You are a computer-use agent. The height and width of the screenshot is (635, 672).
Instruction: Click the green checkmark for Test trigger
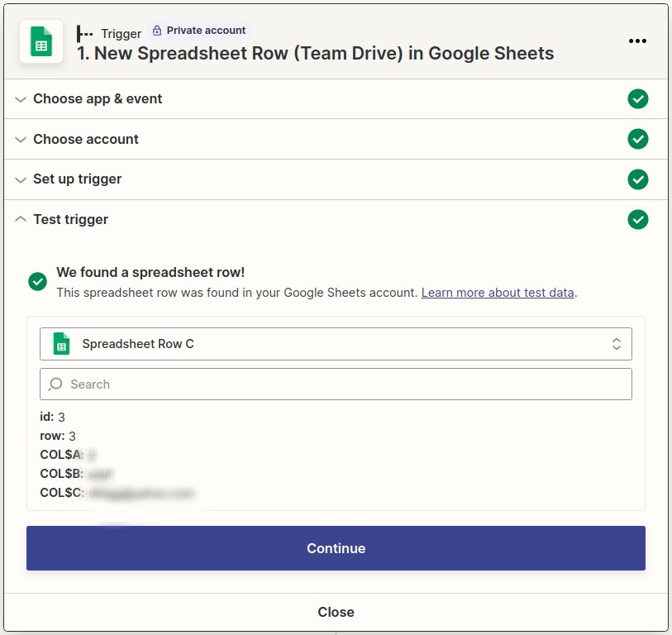[x=638, y=220]
